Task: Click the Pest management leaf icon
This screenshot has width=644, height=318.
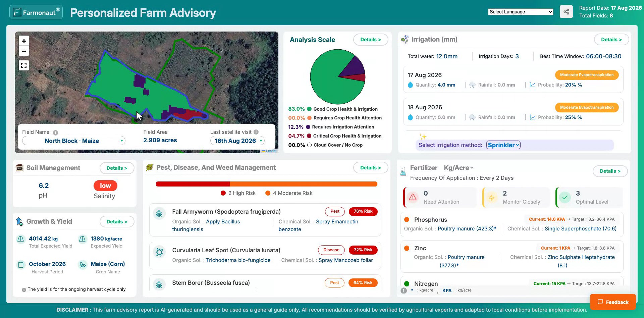Action: (150, 167)
